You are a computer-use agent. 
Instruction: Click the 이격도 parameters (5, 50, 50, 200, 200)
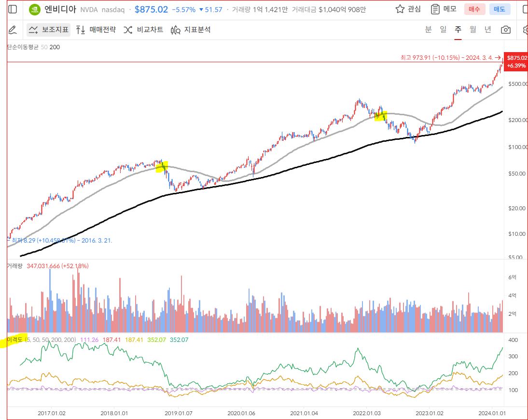coord(51,339)
